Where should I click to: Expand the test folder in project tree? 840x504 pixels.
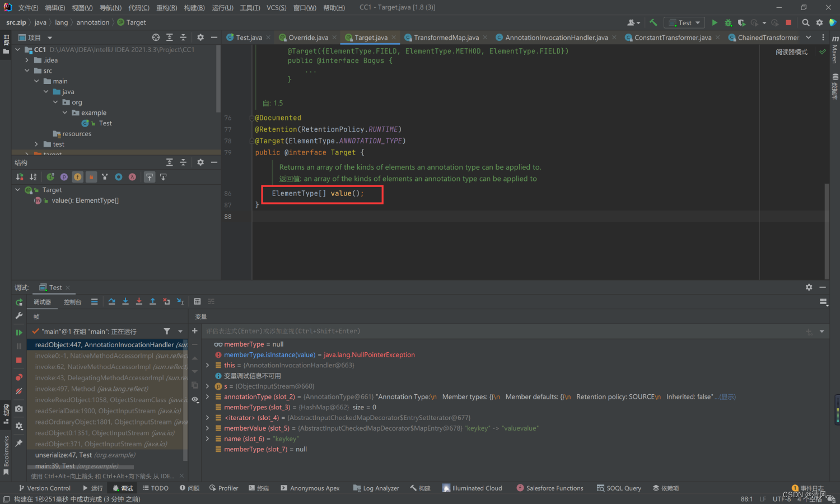point(36,144)
